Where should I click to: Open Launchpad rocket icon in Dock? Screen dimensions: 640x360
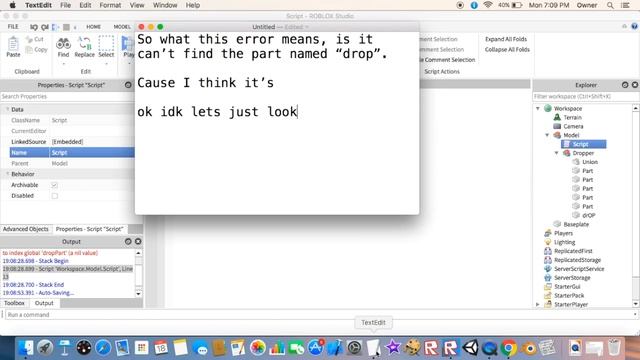pos(45,348)
